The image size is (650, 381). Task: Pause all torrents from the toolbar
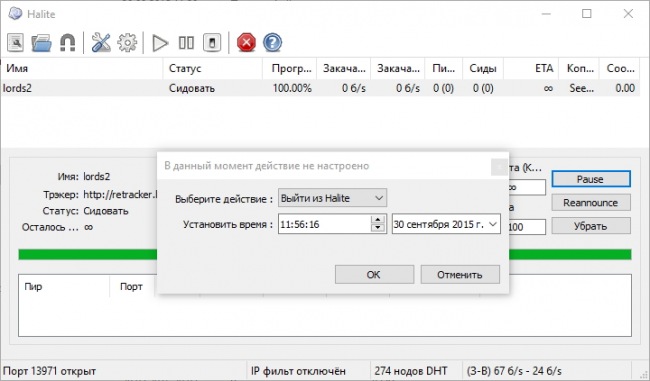(x=186, y=42)
